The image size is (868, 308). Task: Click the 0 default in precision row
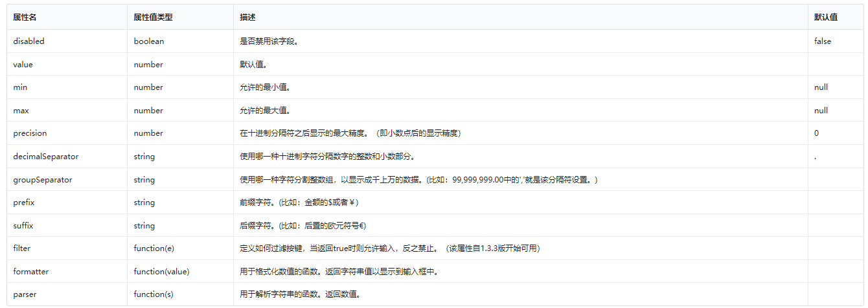pyautogui.click(x=817, y=133)
